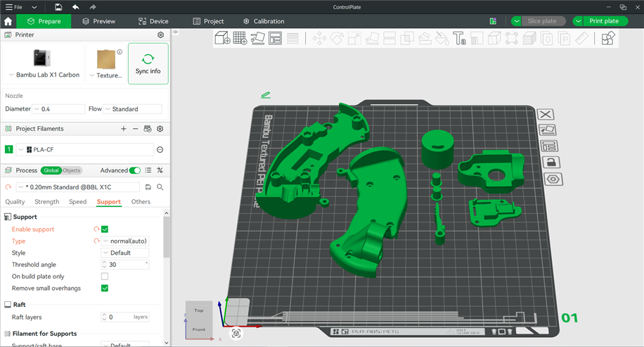Expand the Print plate dropdown arrow
Viewport: 644px width, 347px height.
(x=578, y=21)
